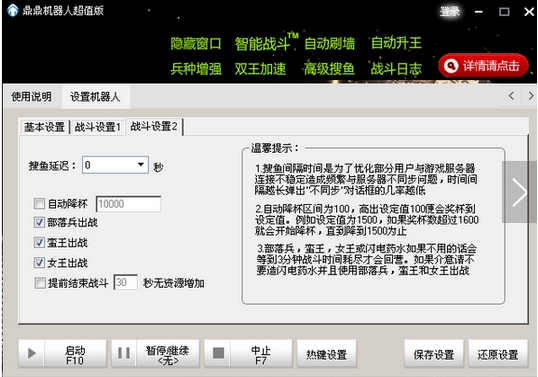This screenshot has height=377, width=538.
Task: Uncheck 部落兵出战
Action: pos(39,222)
